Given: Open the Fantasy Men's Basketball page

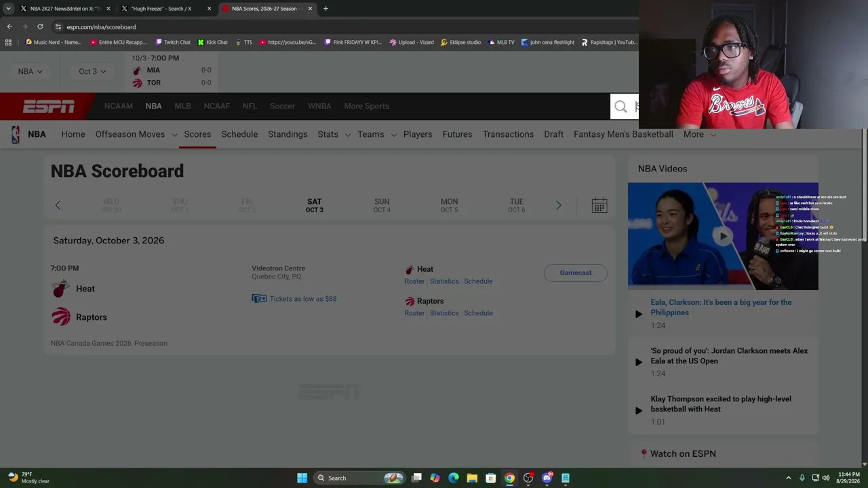Looking at the screenshot, I should point(623,134).
